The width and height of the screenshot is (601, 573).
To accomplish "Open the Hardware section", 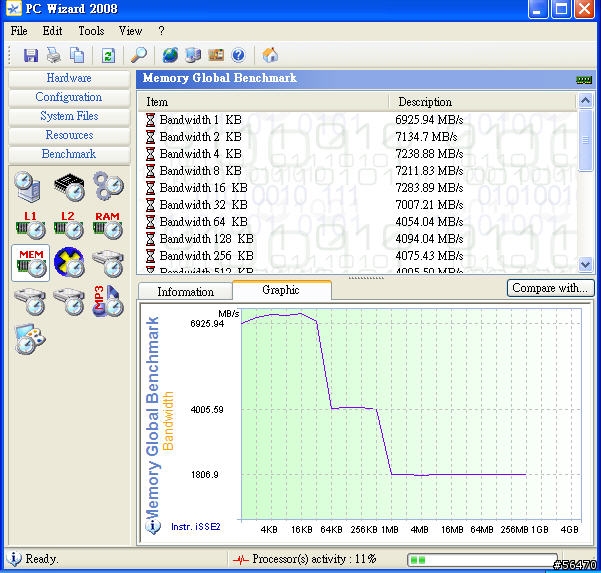I will (69, 78).
